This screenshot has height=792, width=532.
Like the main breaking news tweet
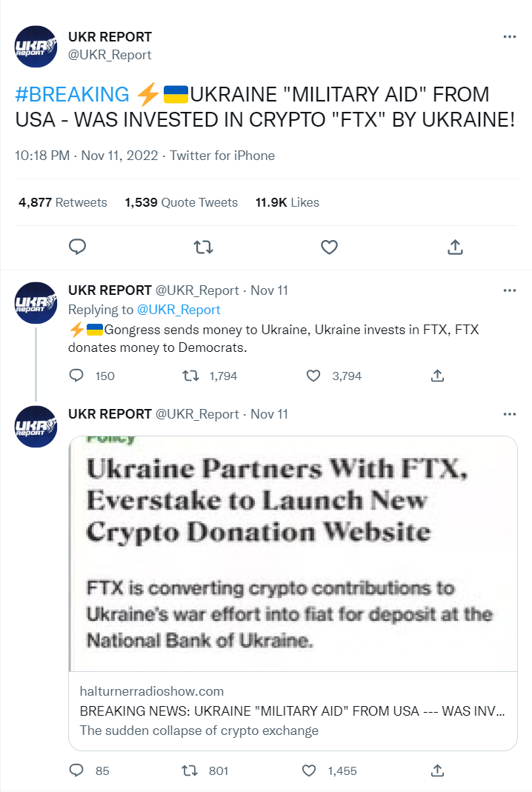[x=329, y=247]
